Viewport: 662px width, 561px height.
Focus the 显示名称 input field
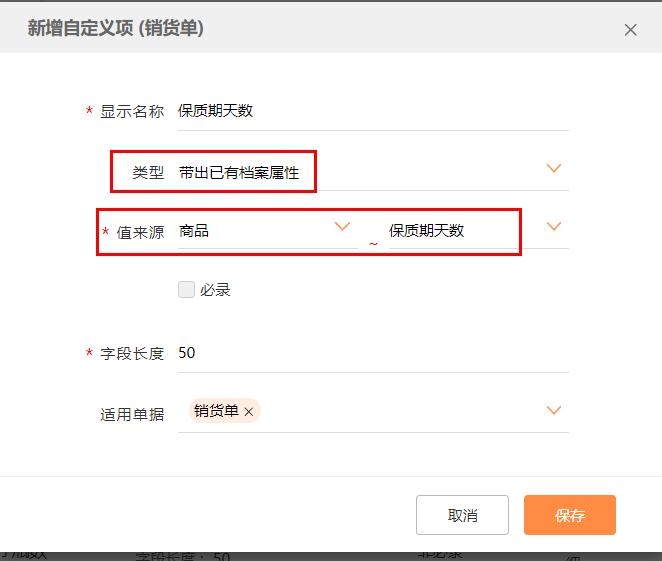pos(370,111)
